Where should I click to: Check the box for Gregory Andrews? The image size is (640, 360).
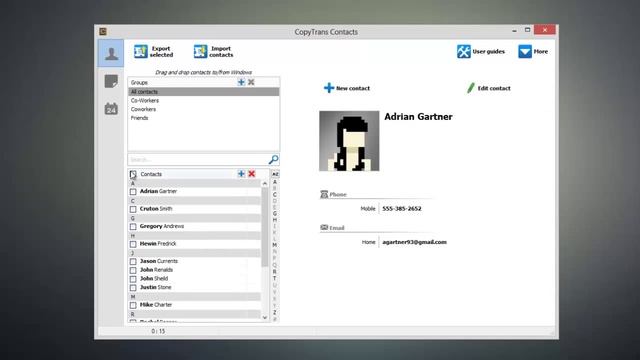(133, 227)
